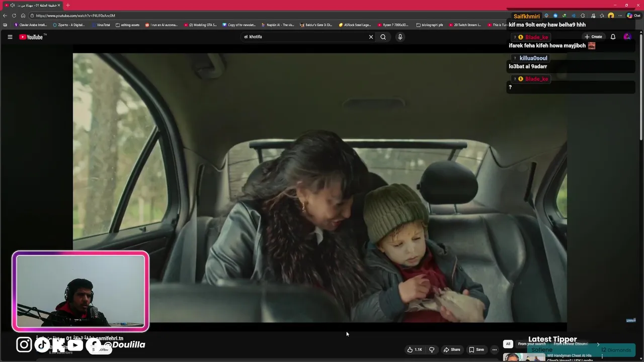
Task: Open the Ziperto - A Digital... bookmark
Action: (x=69, y=25)
